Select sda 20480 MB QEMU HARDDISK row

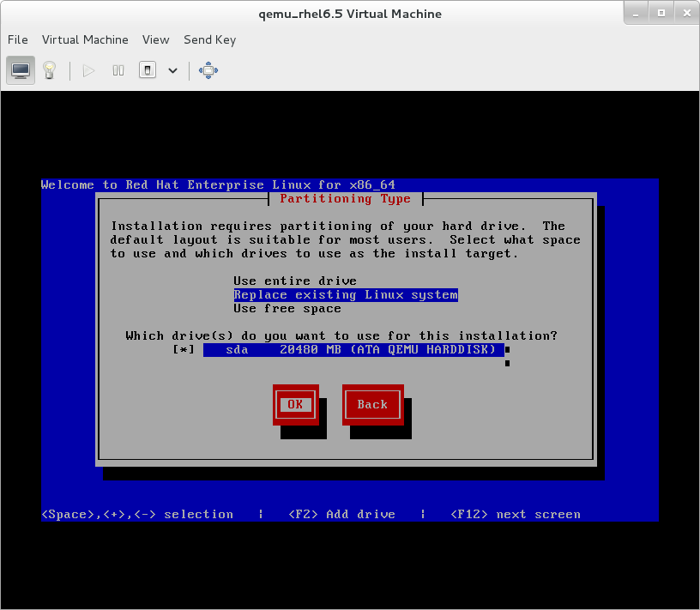pos(353,350)
